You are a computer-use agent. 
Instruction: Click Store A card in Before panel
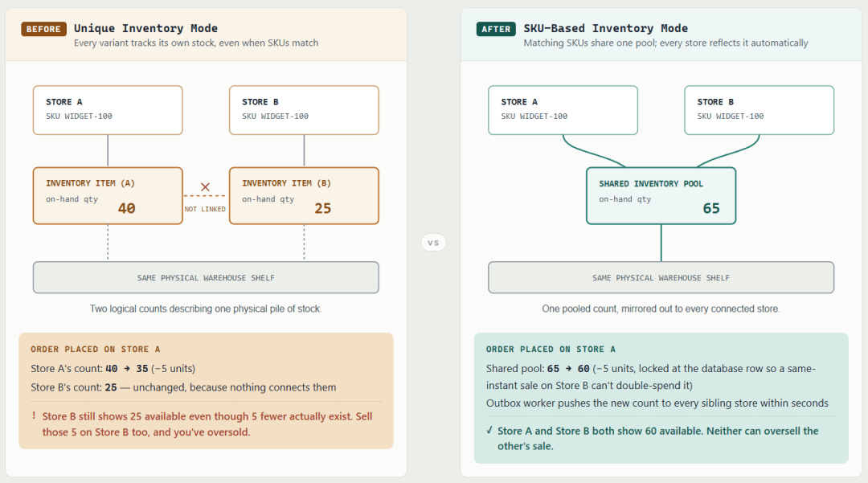108,110
